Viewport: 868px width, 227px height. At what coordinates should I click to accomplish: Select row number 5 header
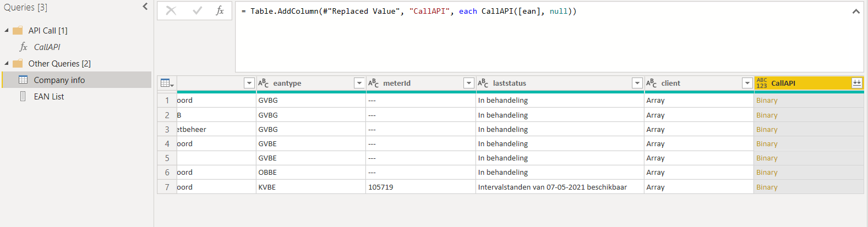[167, 158]
